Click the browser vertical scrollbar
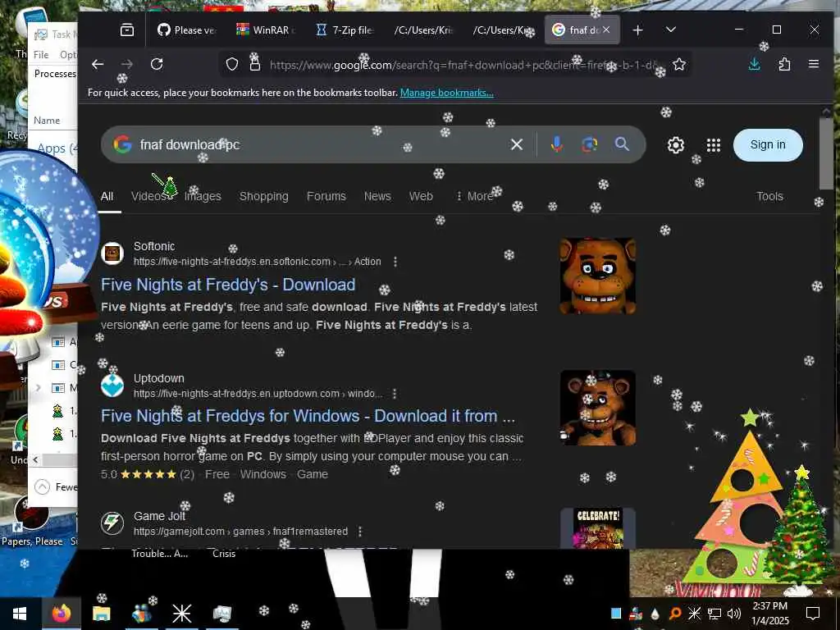Image resolution: width=840 pixels, height=630 pixels. pos(825,153)
